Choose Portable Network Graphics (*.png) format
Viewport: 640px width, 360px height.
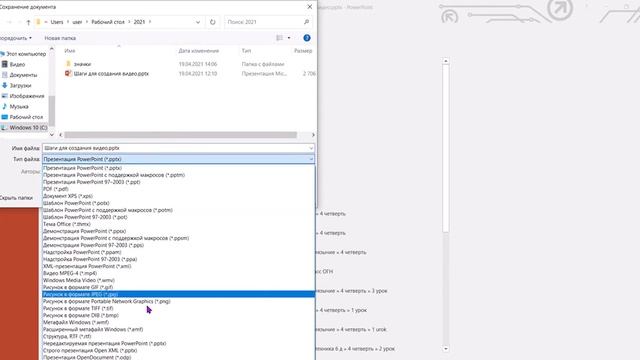tap(178, 301)
